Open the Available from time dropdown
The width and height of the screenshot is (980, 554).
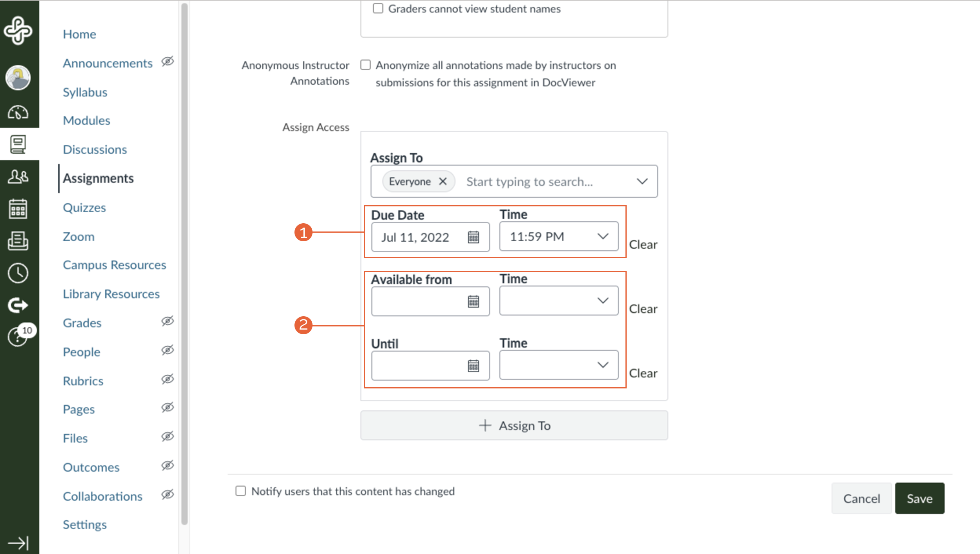click(559, 301)
